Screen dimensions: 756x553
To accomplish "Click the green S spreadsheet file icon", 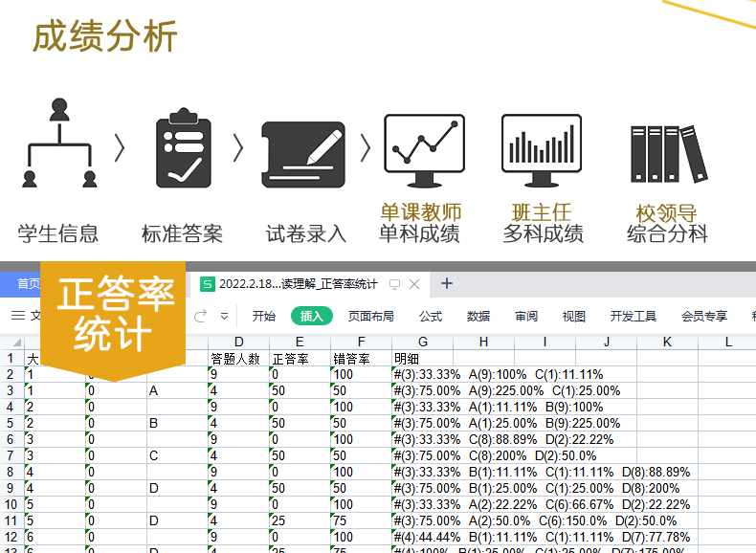I will pos(208,284).
